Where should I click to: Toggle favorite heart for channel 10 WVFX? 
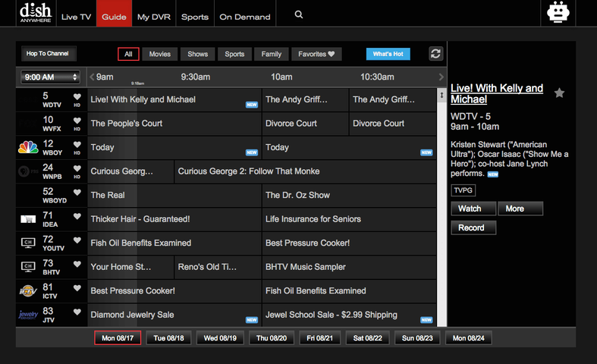point(77,121)
